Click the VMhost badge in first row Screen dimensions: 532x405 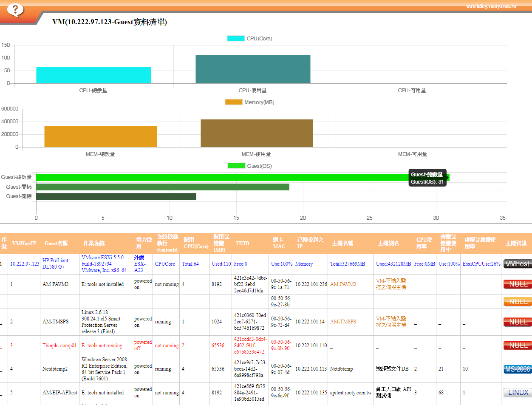[x=517, y=264]
